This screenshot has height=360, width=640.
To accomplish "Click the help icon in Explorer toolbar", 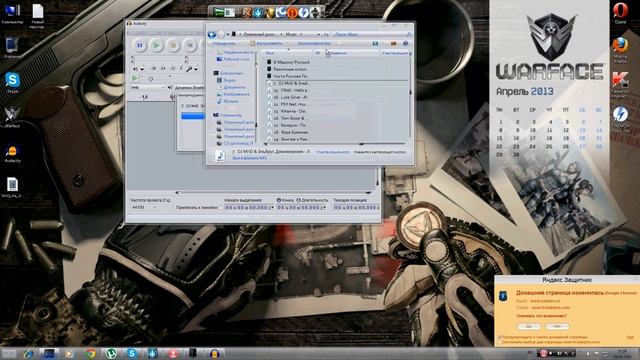I will 405,43.
